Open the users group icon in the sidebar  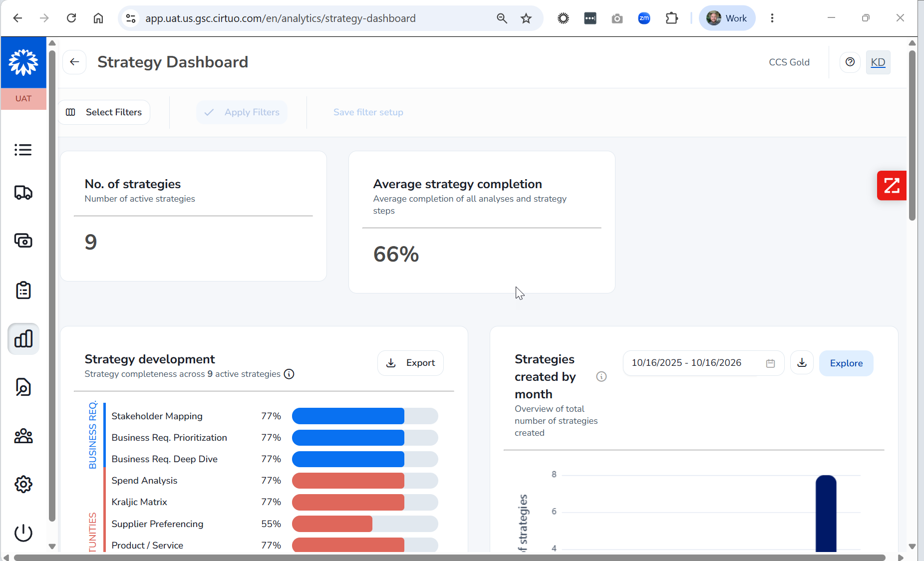tap(23, 436)
